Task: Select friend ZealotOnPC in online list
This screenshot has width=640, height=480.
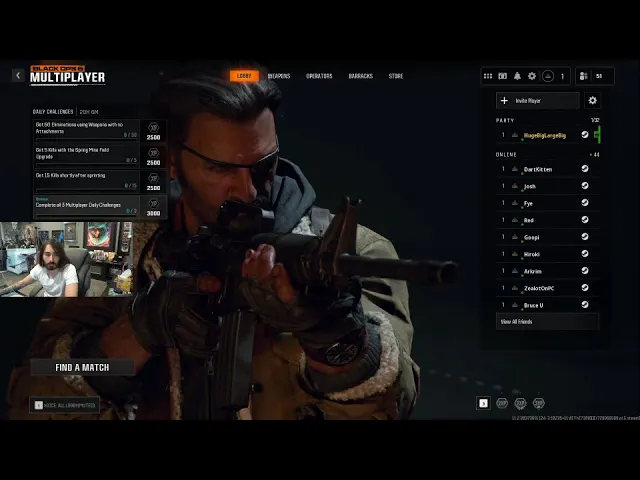Action: [548, 288]
